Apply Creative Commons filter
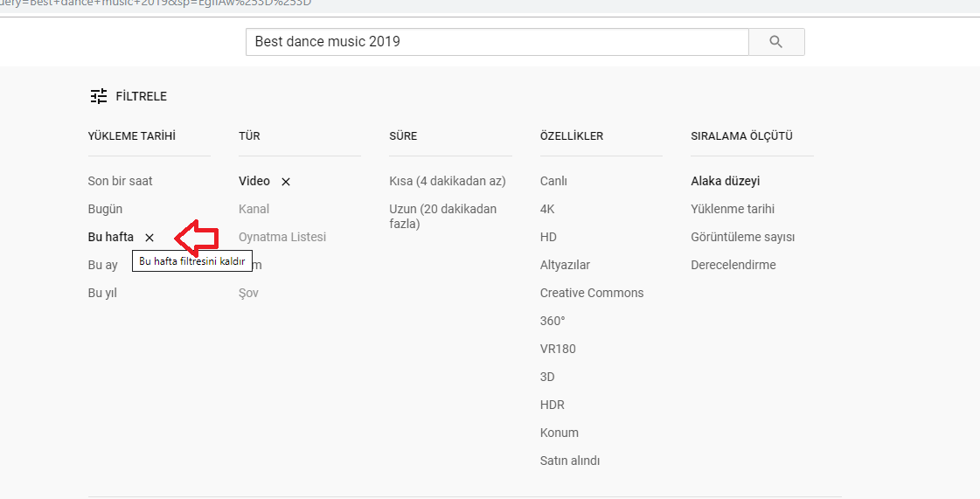This screenshot has width=980, height=499. coord(592,293)
